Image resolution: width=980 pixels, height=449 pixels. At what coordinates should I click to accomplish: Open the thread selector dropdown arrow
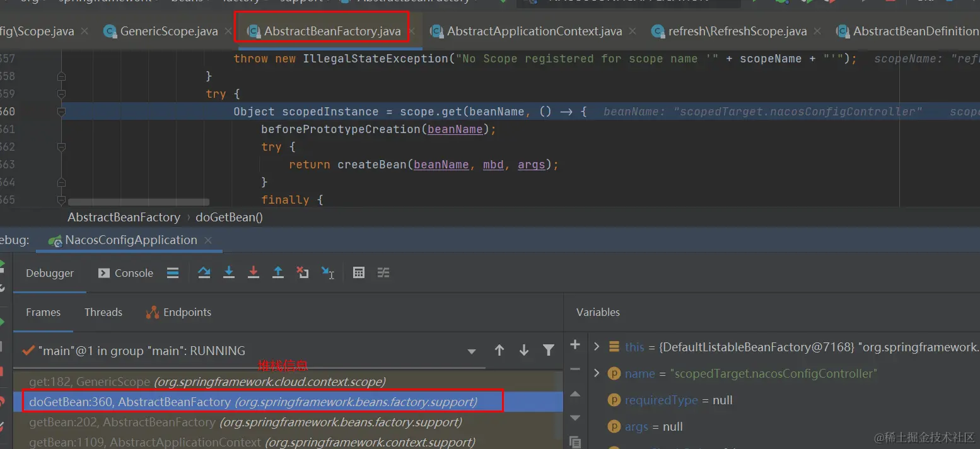coord(472,351)
